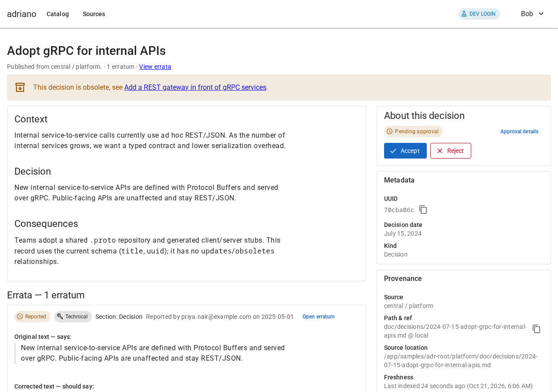Click the obsolete archive icon in banner

coord(20,87)
